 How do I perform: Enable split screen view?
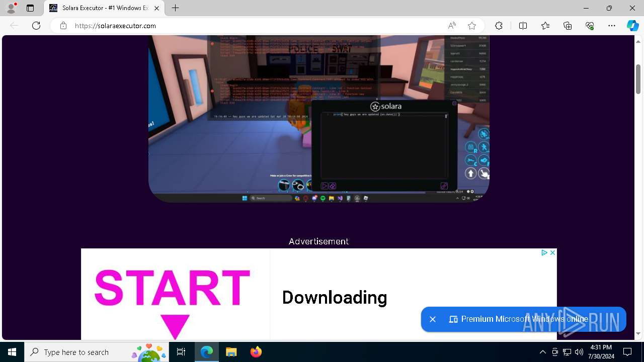[523, 26]
